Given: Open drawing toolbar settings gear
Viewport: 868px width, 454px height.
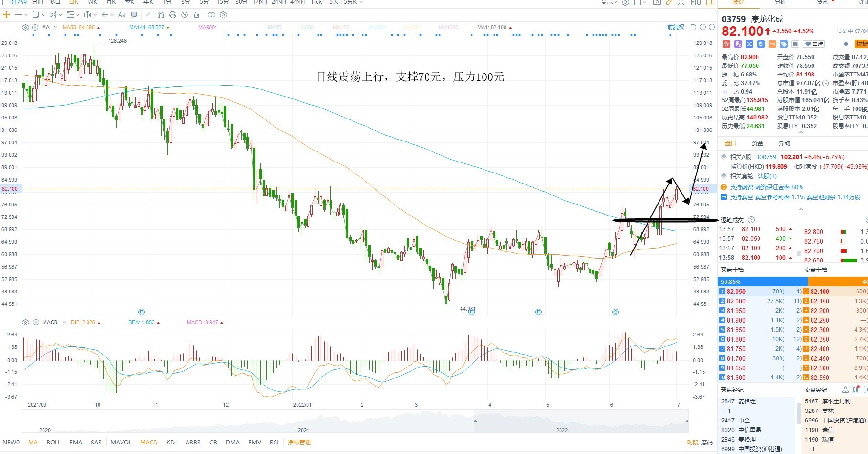Looking at the screenshot, I should (223, 15).
